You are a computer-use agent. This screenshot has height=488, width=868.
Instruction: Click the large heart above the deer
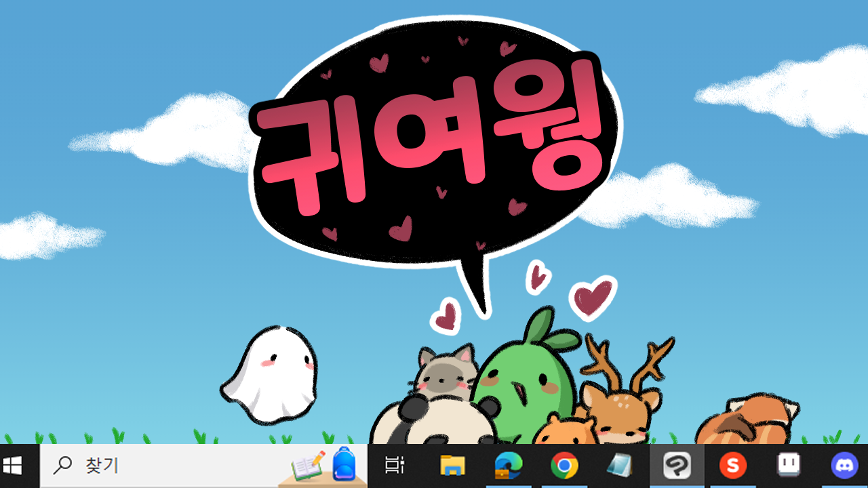pyautogui.click(x=593, y=296)
